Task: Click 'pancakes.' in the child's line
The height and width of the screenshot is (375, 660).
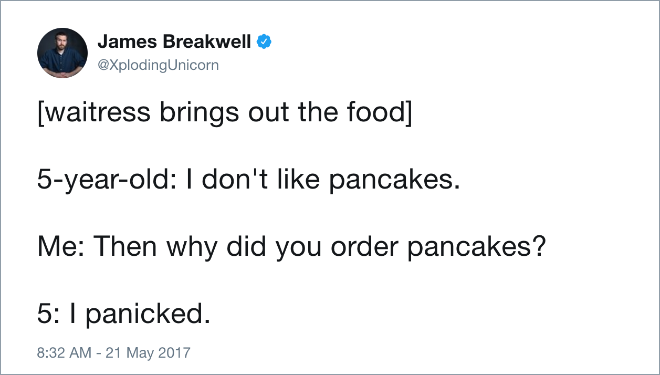Action: pyautogui.click(x=394, y=180)
